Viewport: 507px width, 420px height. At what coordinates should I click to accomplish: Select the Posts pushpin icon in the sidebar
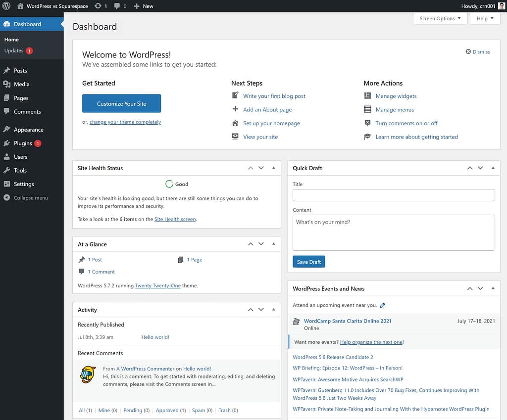pos(7,70)
